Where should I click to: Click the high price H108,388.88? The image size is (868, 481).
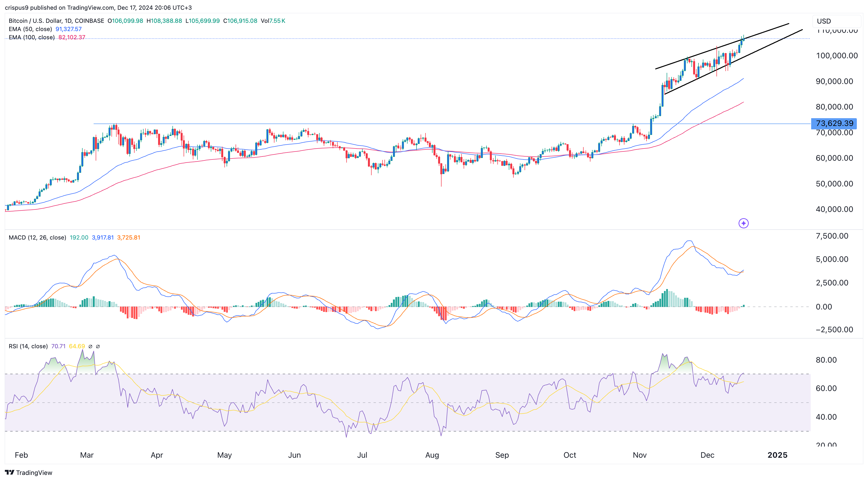pyautogui.click(x=164, y=21)
